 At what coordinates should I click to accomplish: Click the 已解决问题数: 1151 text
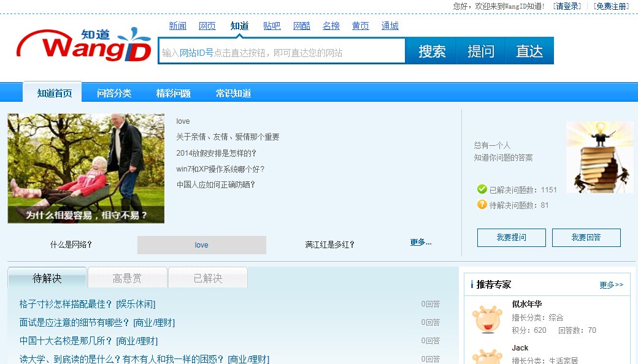click(x=523, y=190)
